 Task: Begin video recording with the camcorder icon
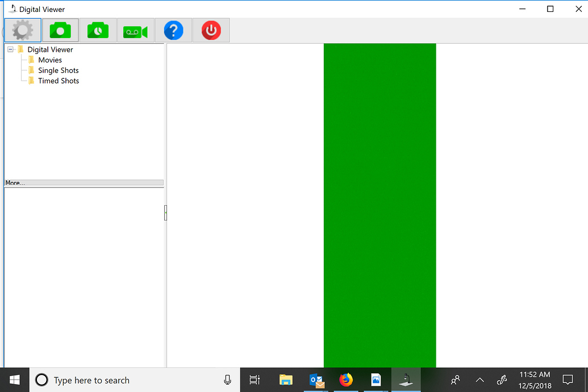(135, 30)
